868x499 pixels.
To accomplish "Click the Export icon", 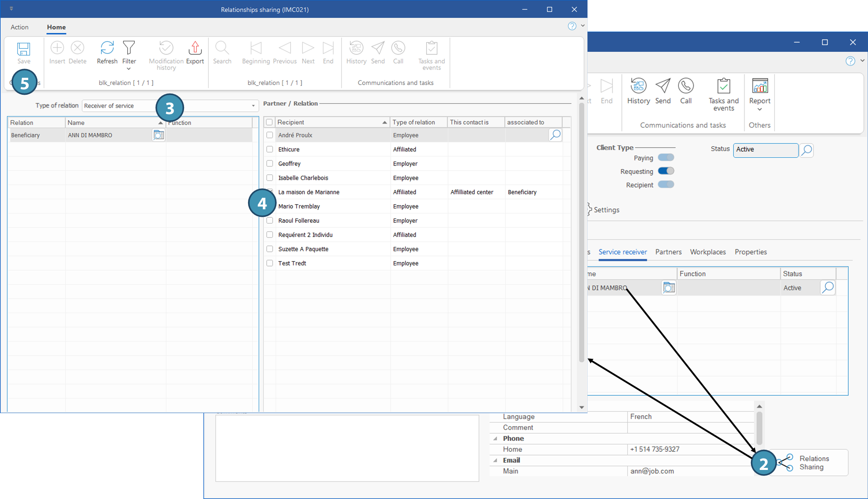I will click(195, 48).
